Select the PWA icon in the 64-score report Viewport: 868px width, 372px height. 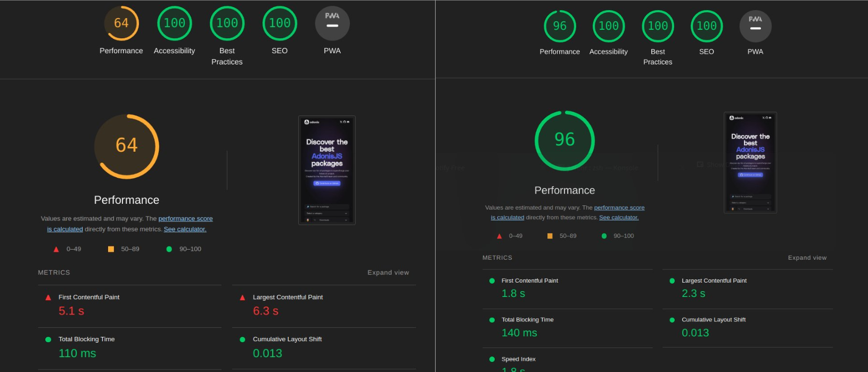332,23
